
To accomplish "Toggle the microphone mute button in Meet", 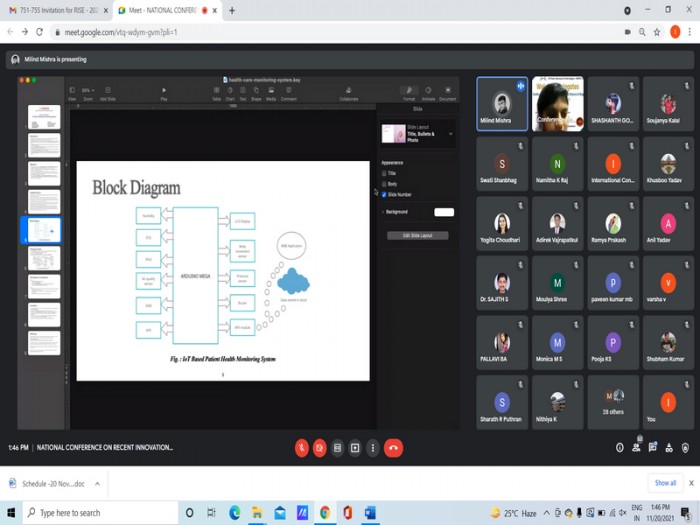I will (x=302, y=448).
